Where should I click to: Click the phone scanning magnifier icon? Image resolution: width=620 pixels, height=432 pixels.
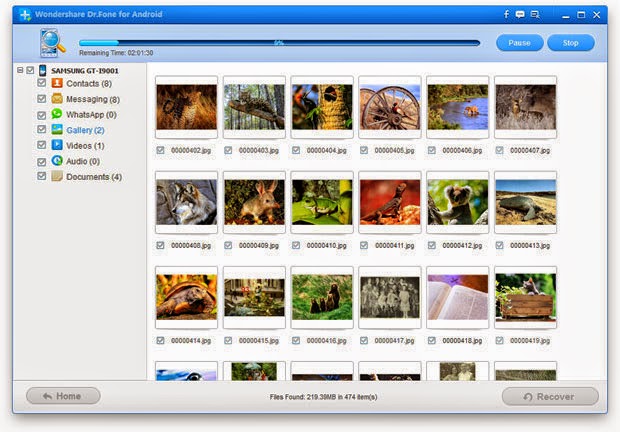coord(52,43)
